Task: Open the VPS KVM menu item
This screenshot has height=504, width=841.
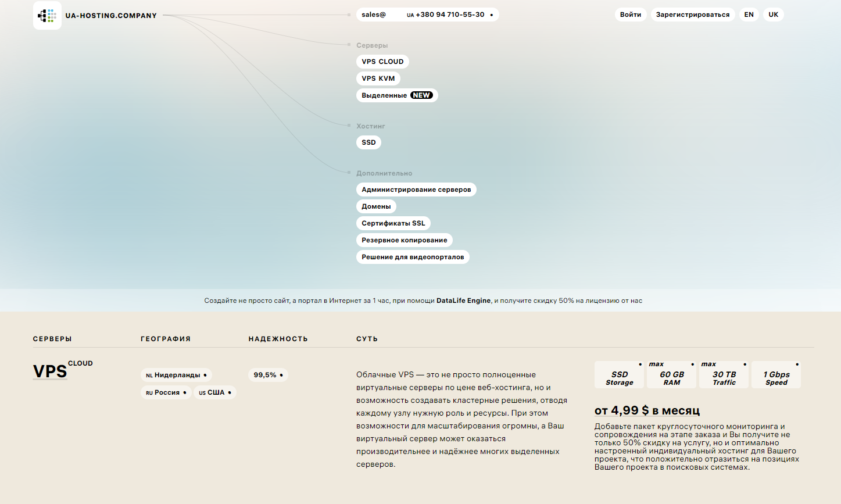Action: tap(378, 78)
